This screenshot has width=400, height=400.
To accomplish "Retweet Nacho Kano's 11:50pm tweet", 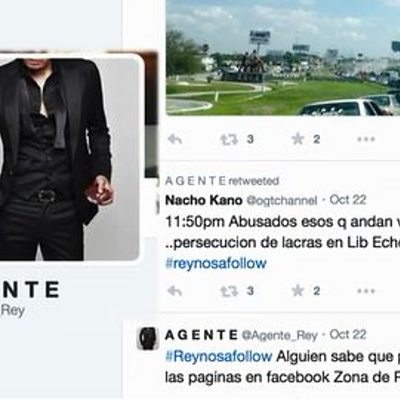I will 229,291.
